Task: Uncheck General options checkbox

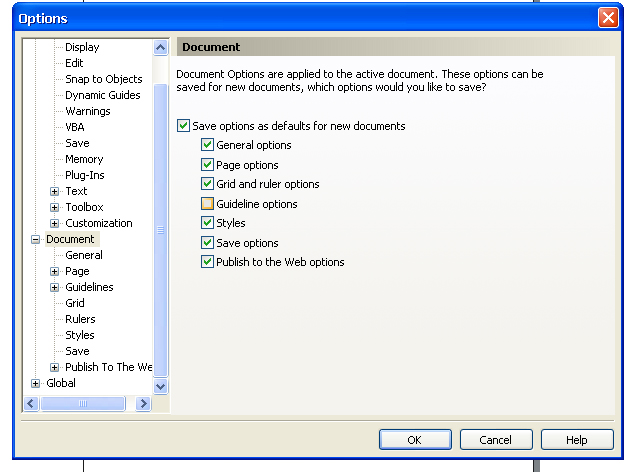Action: (x=207, y=145)
